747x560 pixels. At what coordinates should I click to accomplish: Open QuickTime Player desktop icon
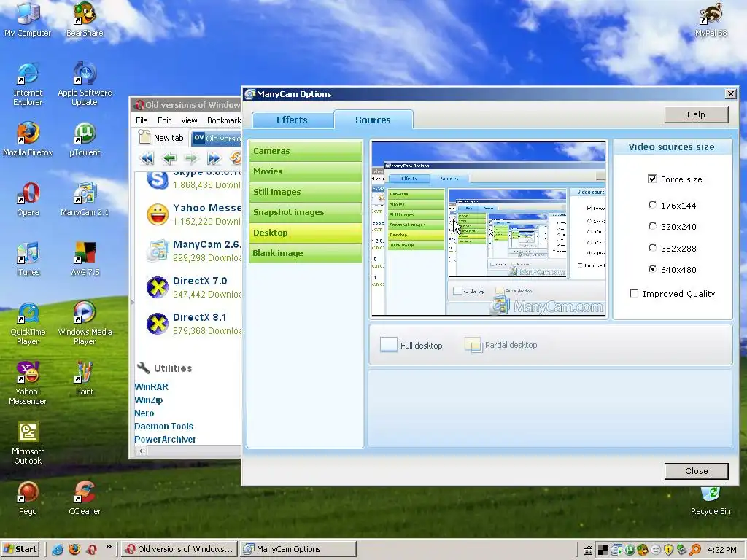[28, 324]
